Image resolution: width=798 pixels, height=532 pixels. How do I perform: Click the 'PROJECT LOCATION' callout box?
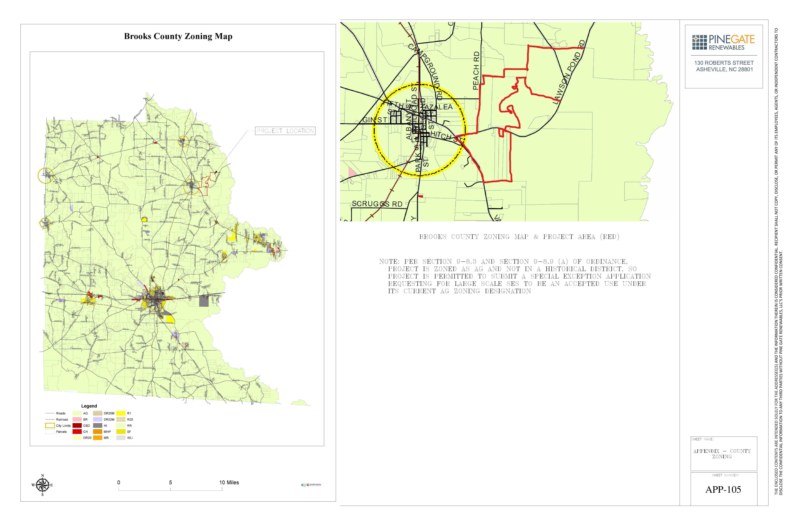point(285,131)
